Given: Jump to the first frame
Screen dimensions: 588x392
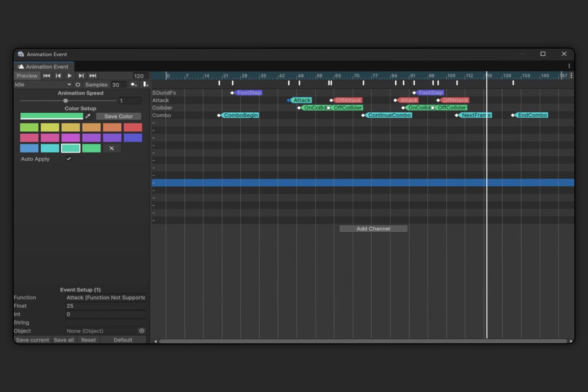Looking at the screenshot, I should pyautogui.click(x=47, y=76).
